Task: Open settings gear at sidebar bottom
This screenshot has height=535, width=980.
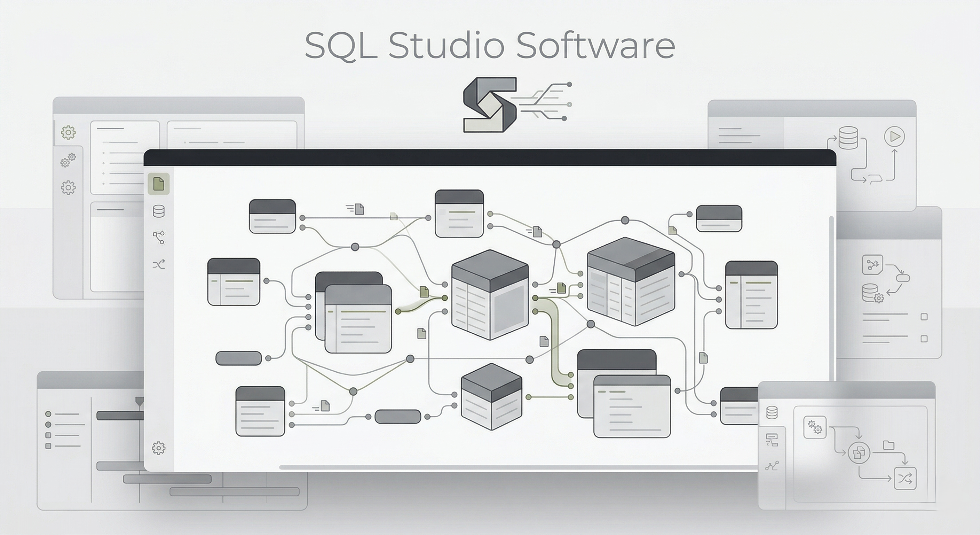Action: click(x=158, y=448)
